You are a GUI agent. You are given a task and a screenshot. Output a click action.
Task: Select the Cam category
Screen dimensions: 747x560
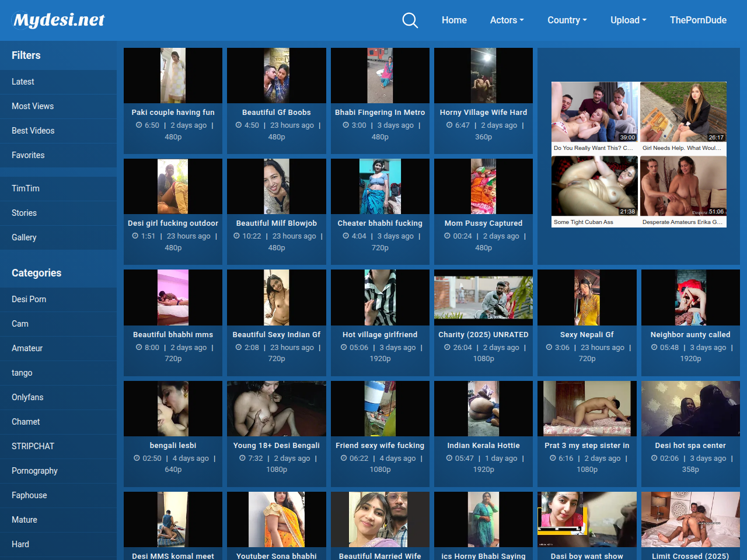pyautogui.click(x=20, y=324)
